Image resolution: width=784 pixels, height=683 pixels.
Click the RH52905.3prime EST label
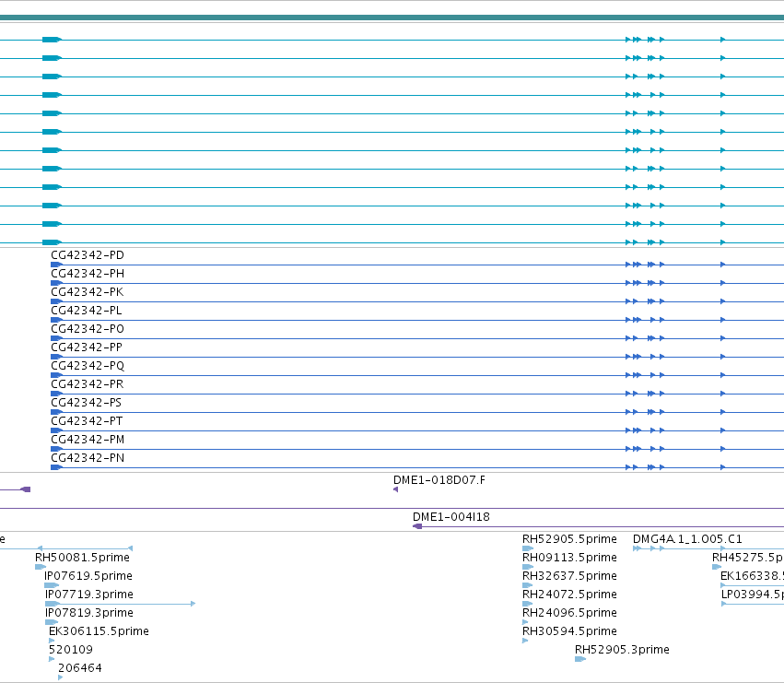(622, 650)
